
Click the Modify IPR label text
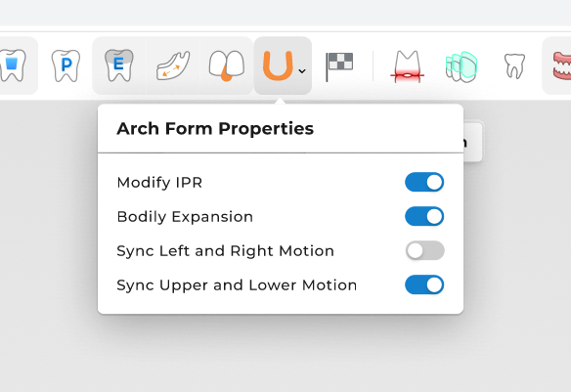(159, 183)
